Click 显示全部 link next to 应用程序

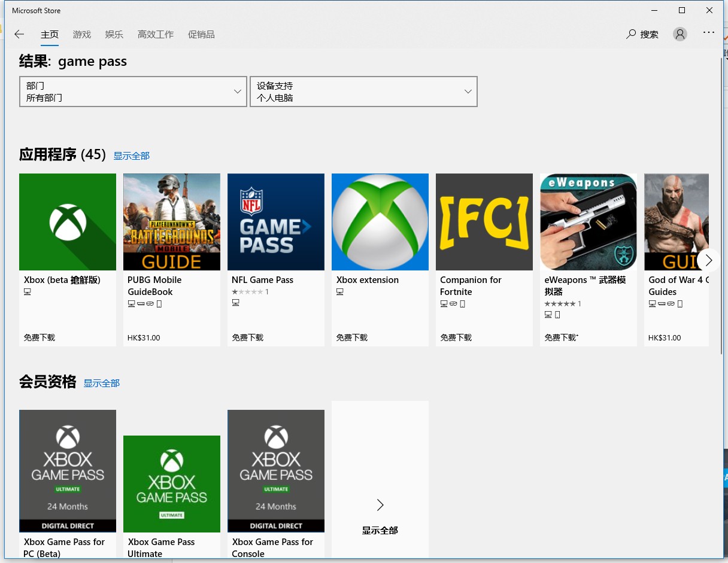[132, 156]
